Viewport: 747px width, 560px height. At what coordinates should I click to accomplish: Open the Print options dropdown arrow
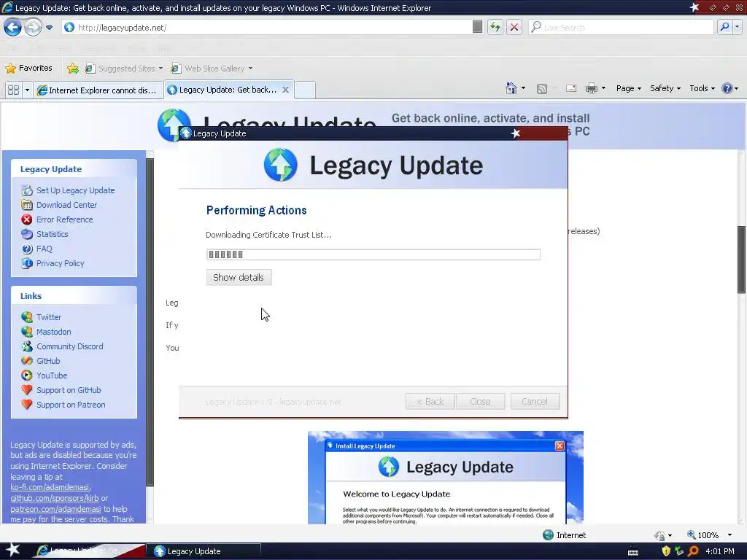603,88
